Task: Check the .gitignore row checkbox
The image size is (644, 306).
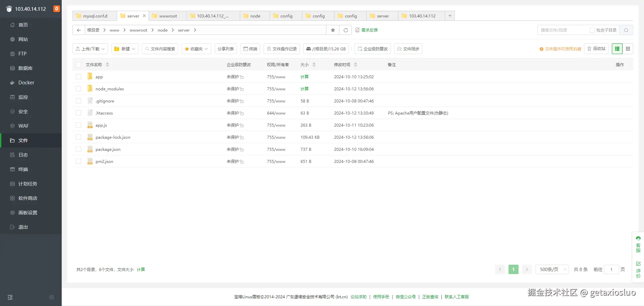Action: (78, 101)
